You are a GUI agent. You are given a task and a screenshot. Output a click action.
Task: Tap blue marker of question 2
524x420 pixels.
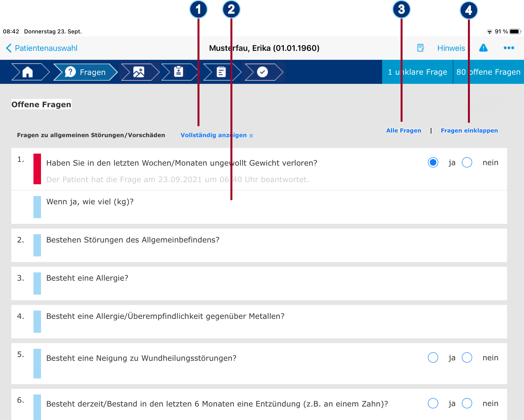[37, 245]
